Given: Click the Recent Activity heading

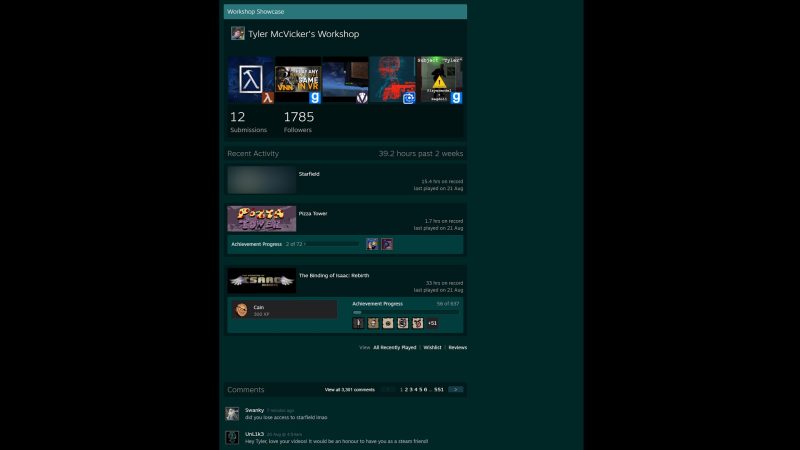Looking at the screenshot, I should tap(253, 154).
